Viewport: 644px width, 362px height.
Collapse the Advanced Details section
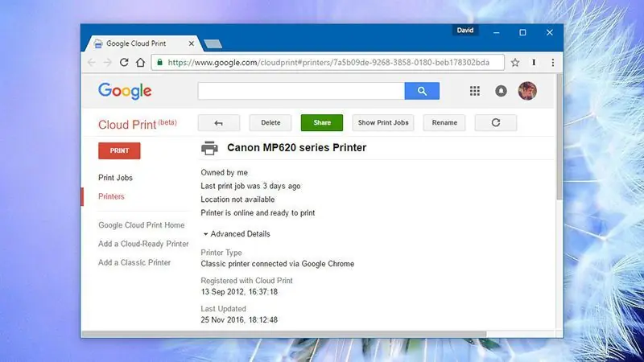click(x=237, y=234)
